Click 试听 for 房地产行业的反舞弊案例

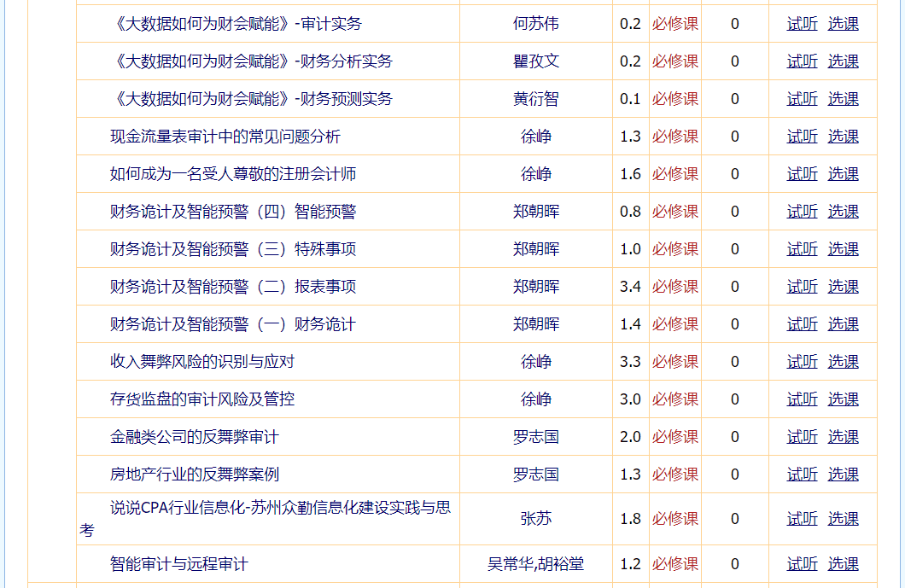[x=802, y=474]
